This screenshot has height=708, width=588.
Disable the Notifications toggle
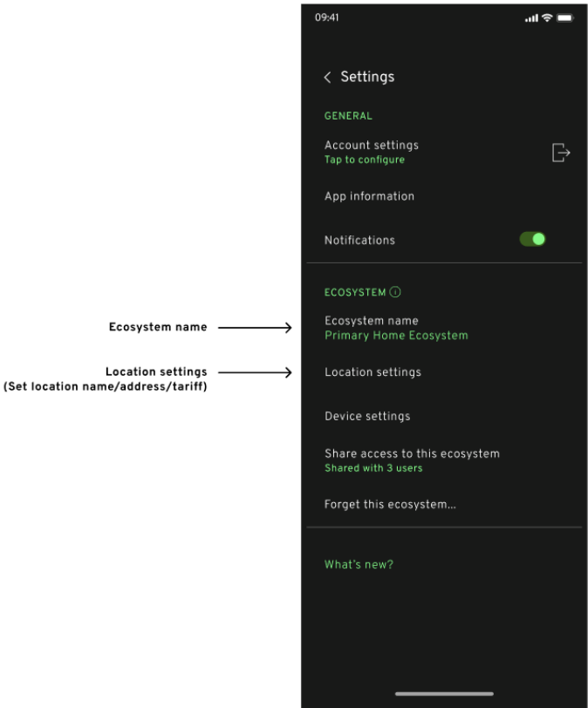pyautogui.click(x=532, y=239)
